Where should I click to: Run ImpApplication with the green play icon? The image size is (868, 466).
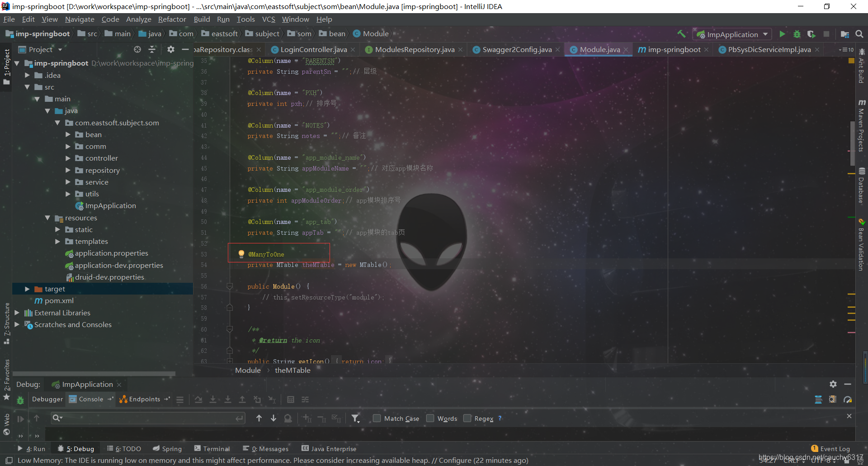coord(782,34)
